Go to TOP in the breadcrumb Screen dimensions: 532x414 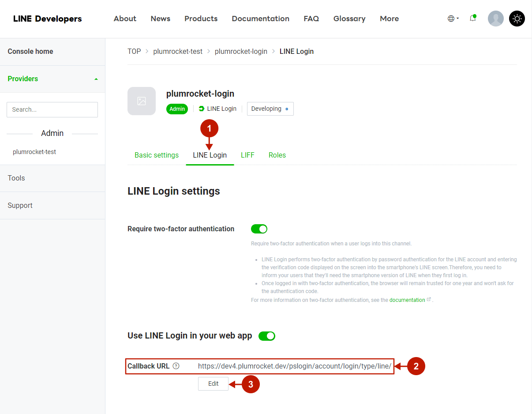(x=134, y=51)
